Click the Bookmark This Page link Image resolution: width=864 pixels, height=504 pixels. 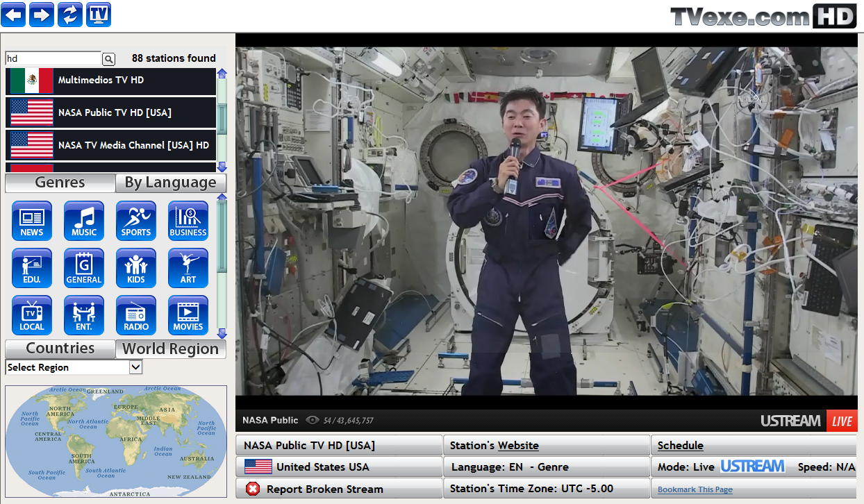[x=695, y=489]
